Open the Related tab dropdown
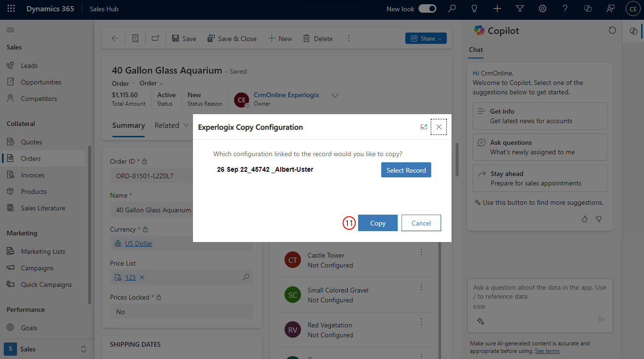This screenshot has width=644, height=359. click(172, 125)
